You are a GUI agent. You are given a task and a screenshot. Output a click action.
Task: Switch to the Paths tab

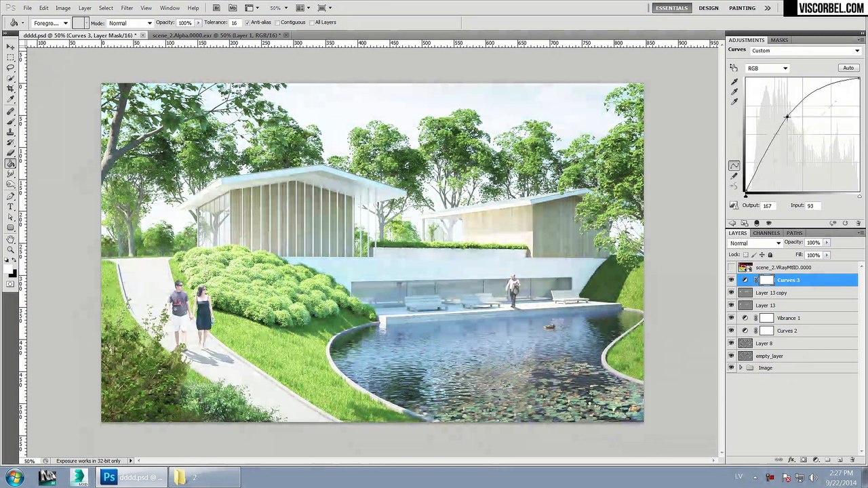pyautogui.click(x=794, y=233)
